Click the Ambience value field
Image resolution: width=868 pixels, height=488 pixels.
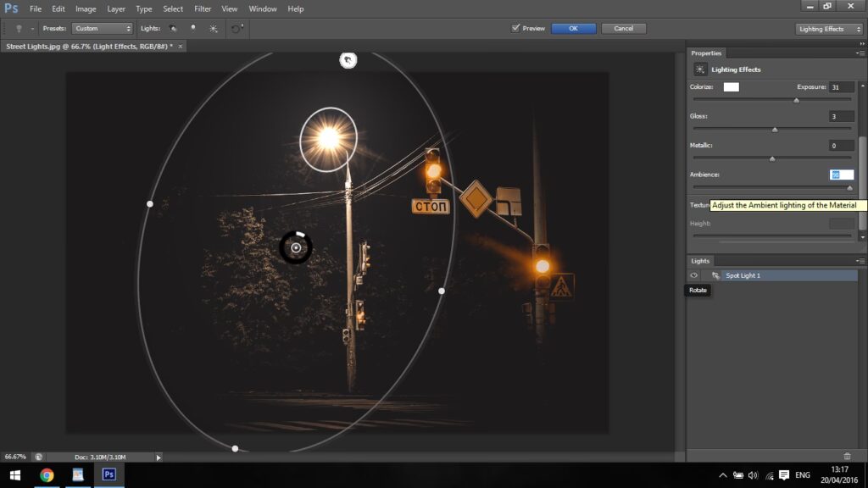[841, 175]
